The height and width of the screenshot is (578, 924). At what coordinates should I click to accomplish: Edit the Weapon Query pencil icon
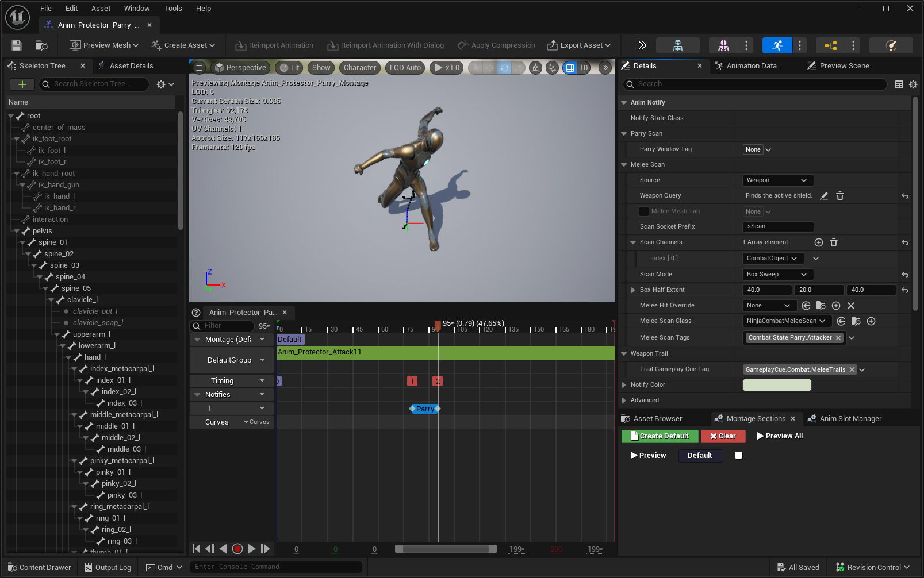click(824, 196)
